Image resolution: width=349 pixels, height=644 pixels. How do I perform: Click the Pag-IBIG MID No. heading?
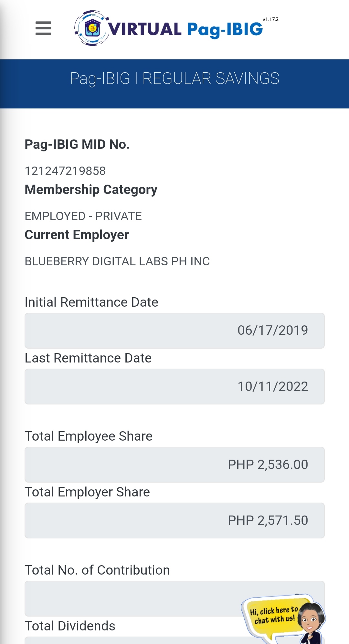point(77,144)
